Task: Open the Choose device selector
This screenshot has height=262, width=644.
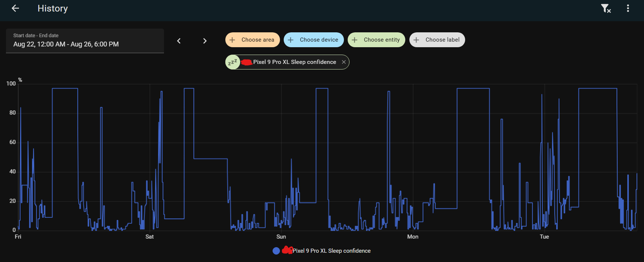Action: click(314, 40)
